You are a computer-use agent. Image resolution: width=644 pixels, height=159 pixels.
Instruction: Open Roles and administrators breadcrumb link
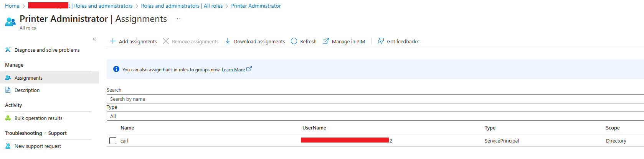(x=103, y=6)
